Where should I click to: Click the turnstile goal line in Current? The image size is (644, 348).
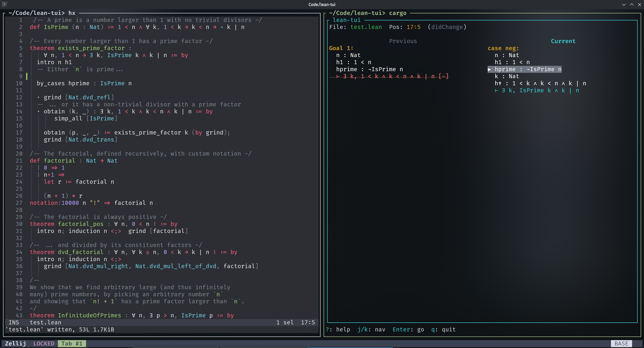(x=536, y=90)
